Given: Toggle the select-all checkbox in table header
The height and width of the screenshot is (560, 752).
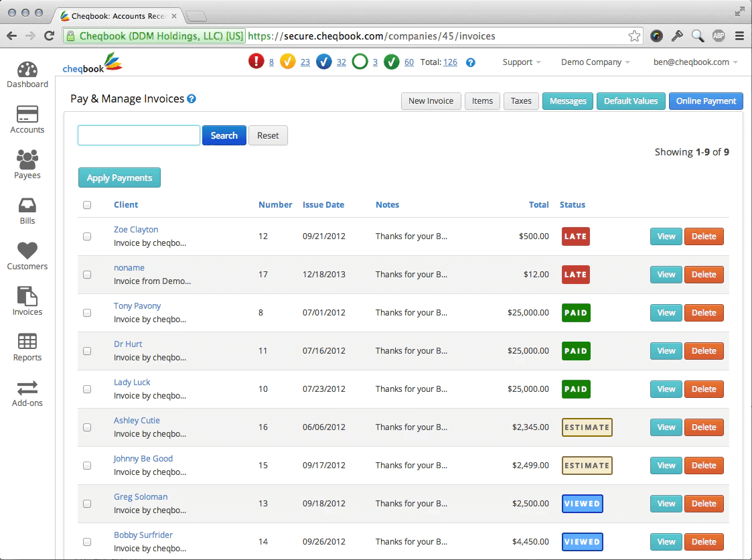Looking at the screenshot, I should coord(87,205).
